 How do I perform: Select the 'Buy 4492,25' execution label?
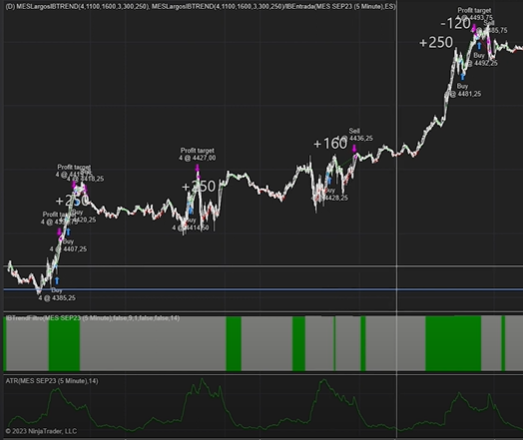pyautogui.click(x=482, y=59)
